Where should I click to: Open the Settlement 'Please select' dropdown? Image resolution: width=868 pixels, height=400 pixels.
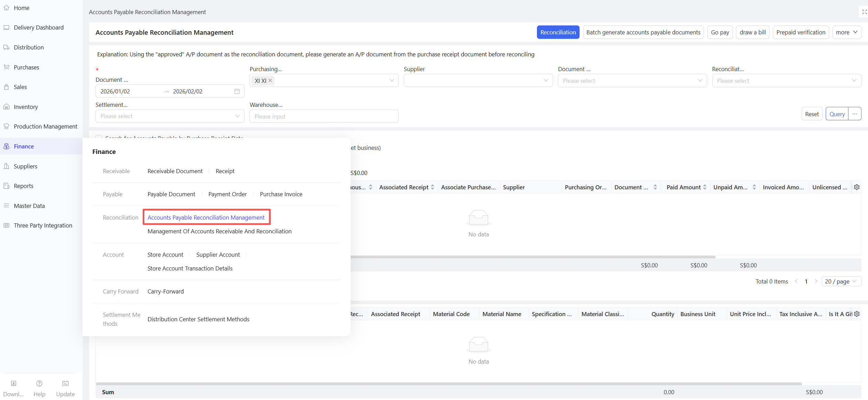click(x=170, y=116)
